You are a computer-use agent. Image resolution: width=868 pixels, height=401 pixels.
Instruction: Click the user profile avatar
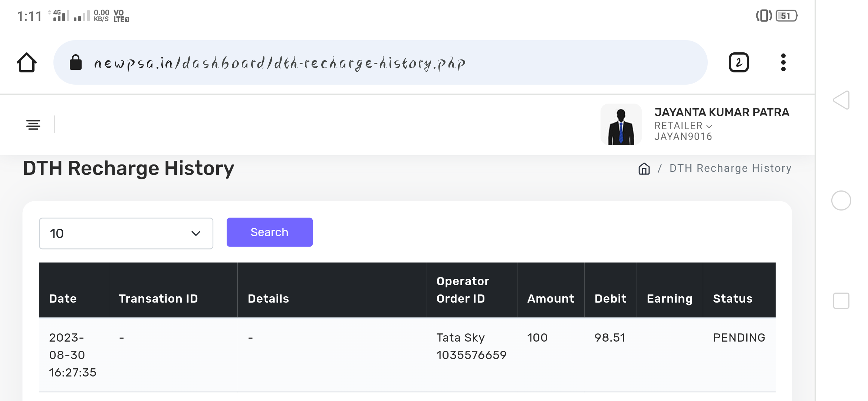click(621, 125)
